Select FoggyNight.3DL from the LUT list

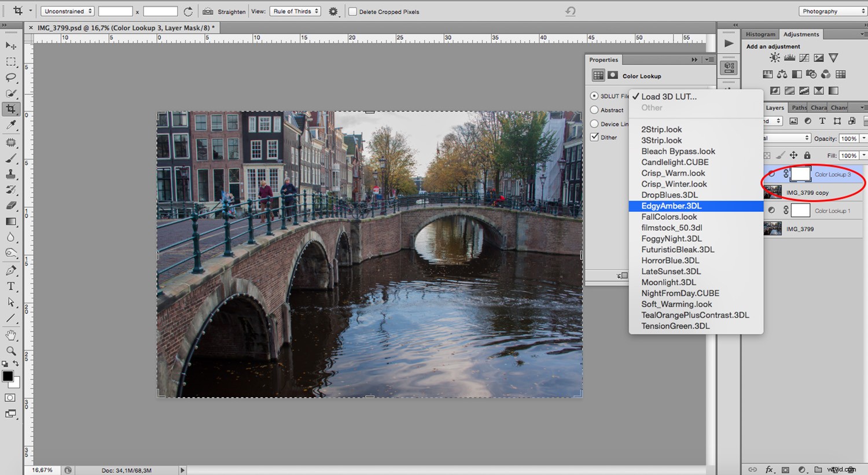pyautogui.click(x=671, y=238)
